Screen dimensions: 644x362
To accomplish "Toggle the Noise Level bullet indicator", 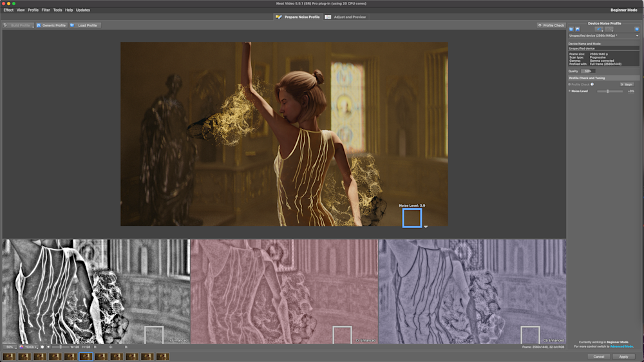I will (x=569, y=91).
